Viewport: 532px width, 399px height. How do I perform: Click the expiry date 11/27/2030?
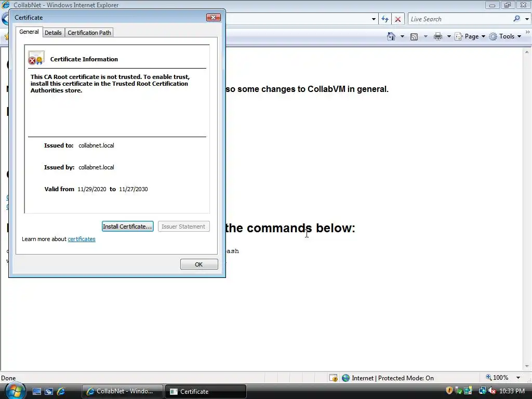coord(134,189)
